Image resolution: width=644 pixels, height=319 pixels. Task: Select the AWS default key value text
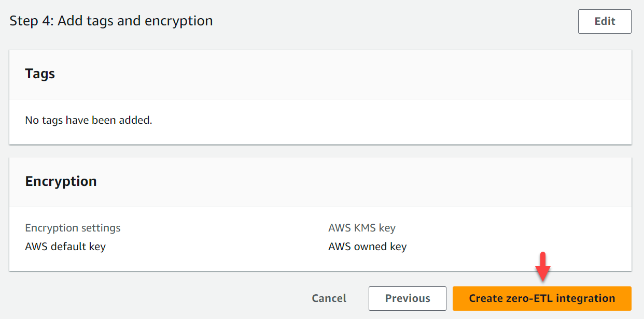coord(65,247)
